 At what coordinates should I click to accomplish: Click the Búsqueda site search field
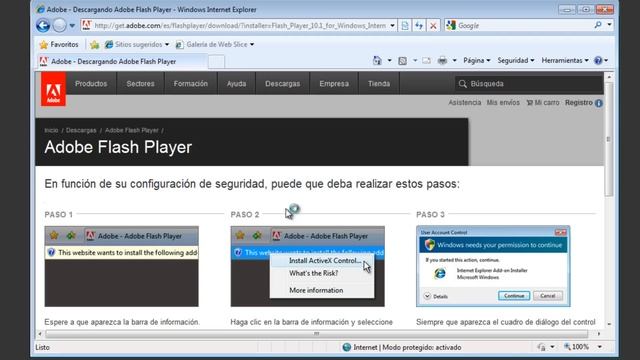[529, 84]
